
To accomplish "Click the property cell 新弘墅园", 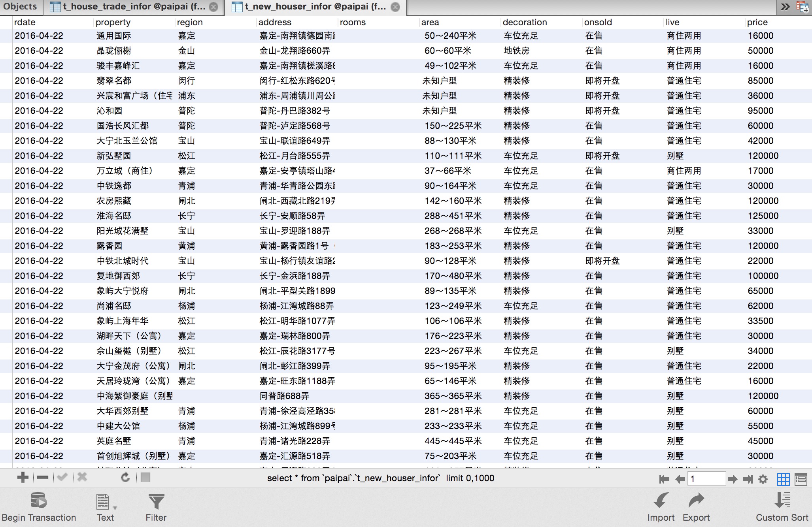I will (x=114, y=156).
